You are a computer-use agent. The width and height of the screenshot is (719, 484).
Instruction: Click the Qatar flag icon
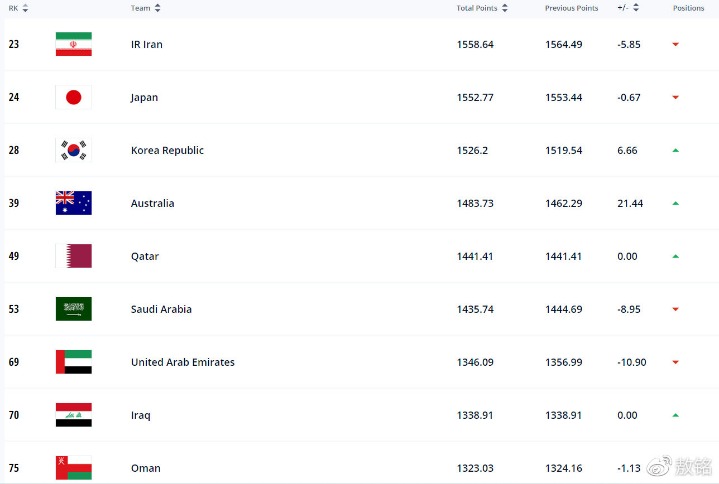[73, 256]
